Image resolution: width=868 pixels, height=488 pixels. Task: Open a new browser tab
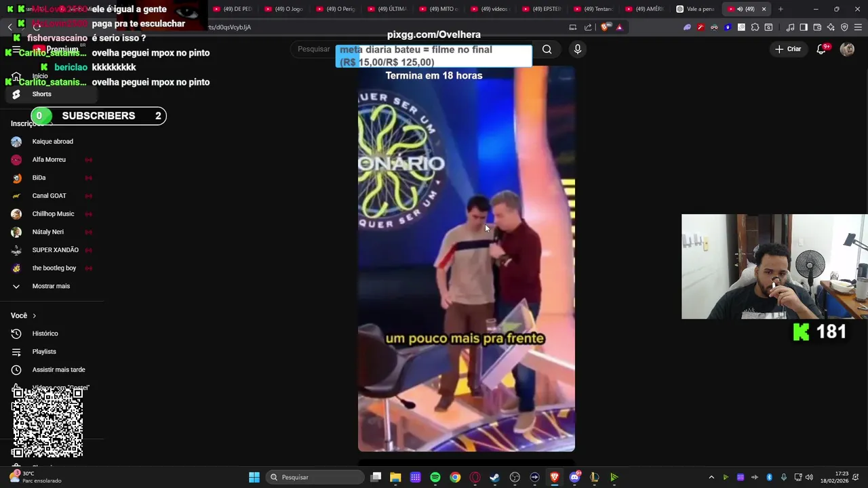coord(781,9)
